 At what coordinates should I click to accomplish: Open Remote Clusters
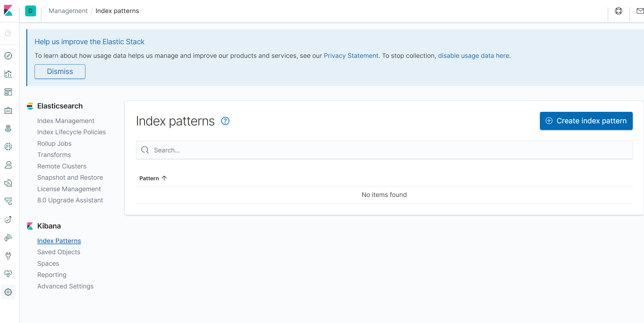pyautogui.click(x=62, y=166)
